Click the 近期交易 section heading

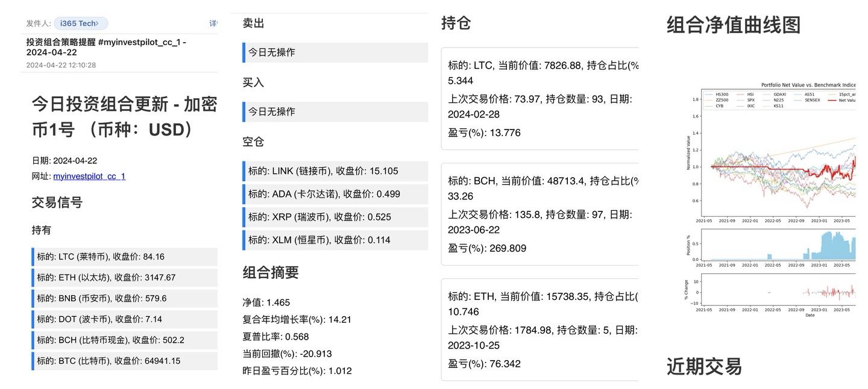click(x=703, y=366)
